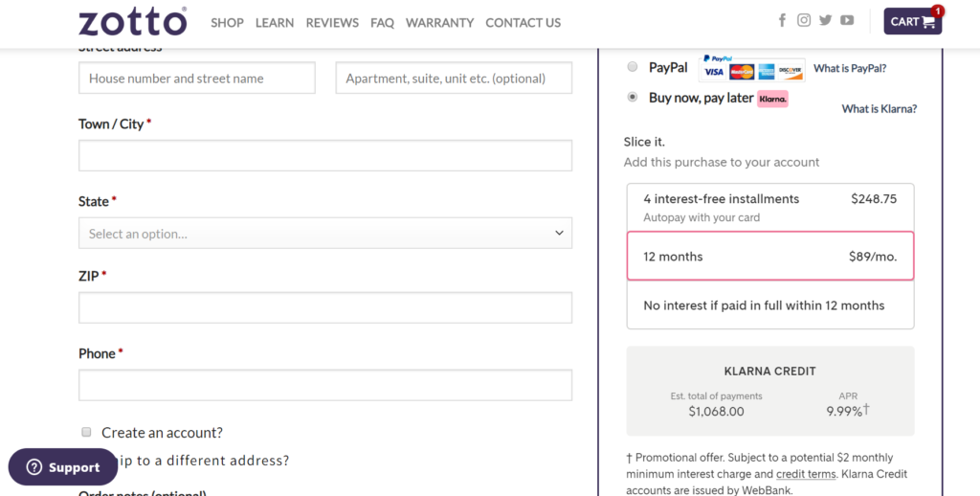Open the Support chat widget
The image size is (980, 496).
point(63,467)
